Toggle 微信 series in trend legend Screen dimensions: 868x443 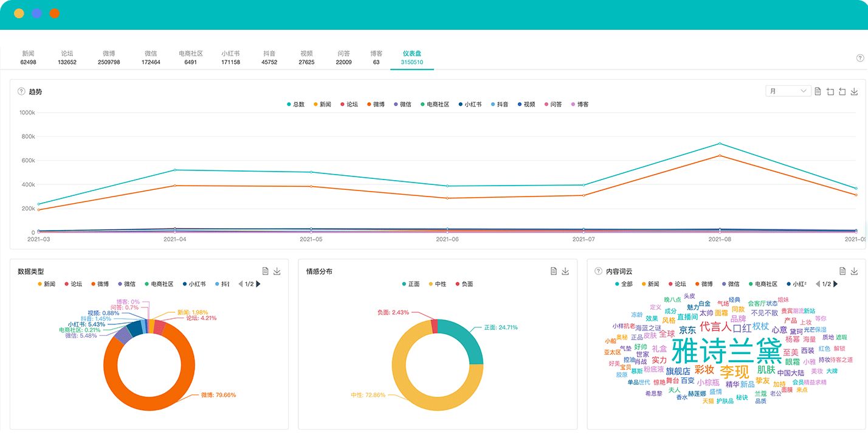(x=402, y=105)
